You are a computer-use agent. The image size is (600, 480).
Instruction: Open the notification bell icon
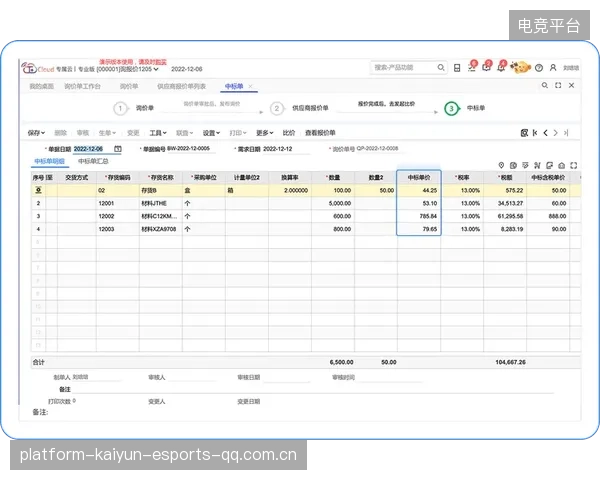point(501,67)
